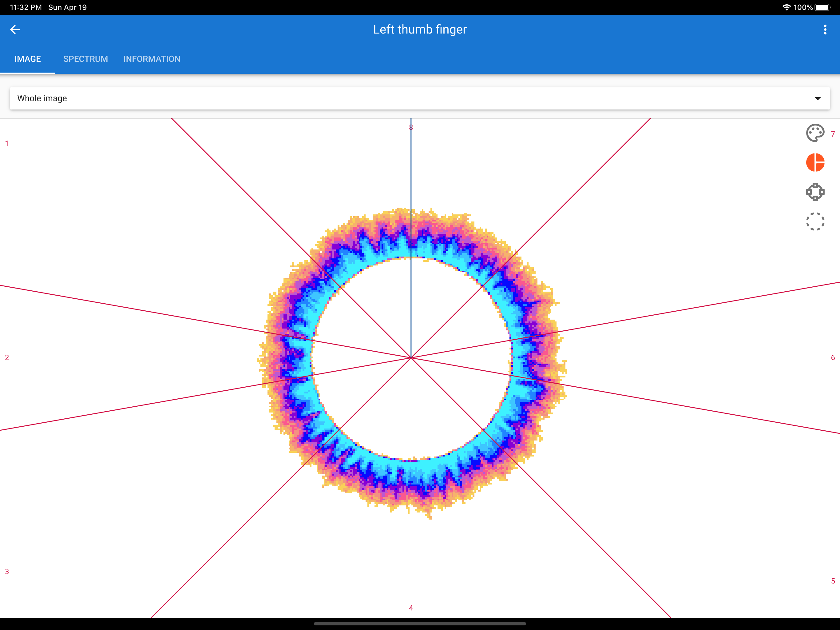The width and height of the screenshot is (840, 630).
Task: Switch to the SPECTRUM tab
Action: [x=85, y=59]
